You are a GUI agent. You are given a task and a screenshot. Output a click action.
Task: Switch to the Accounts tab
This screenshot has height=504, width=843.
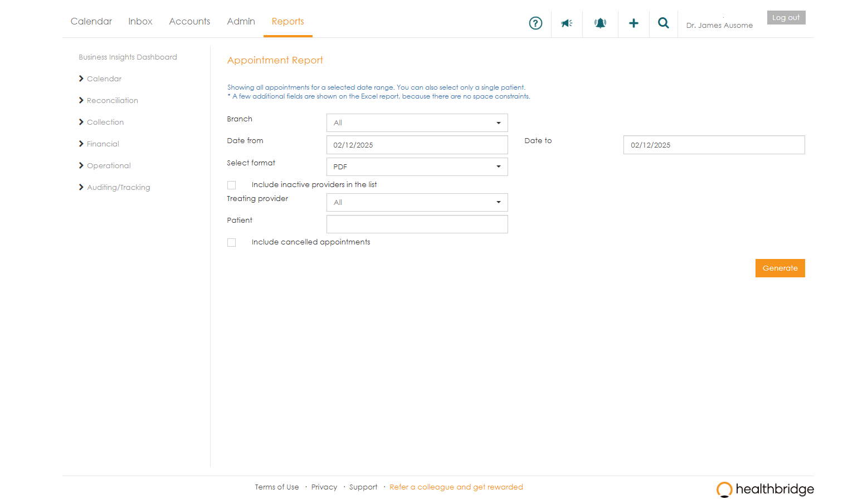point(189,21)
